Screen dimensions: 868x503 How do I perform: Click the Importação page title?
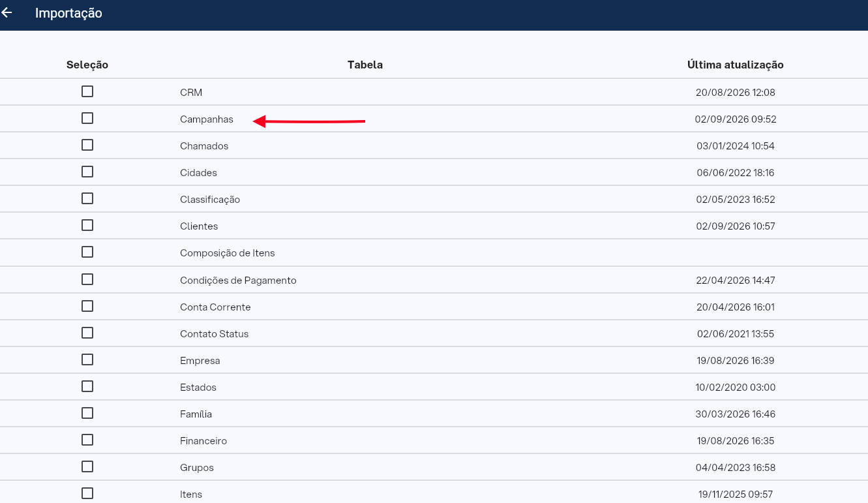point(68,13)
